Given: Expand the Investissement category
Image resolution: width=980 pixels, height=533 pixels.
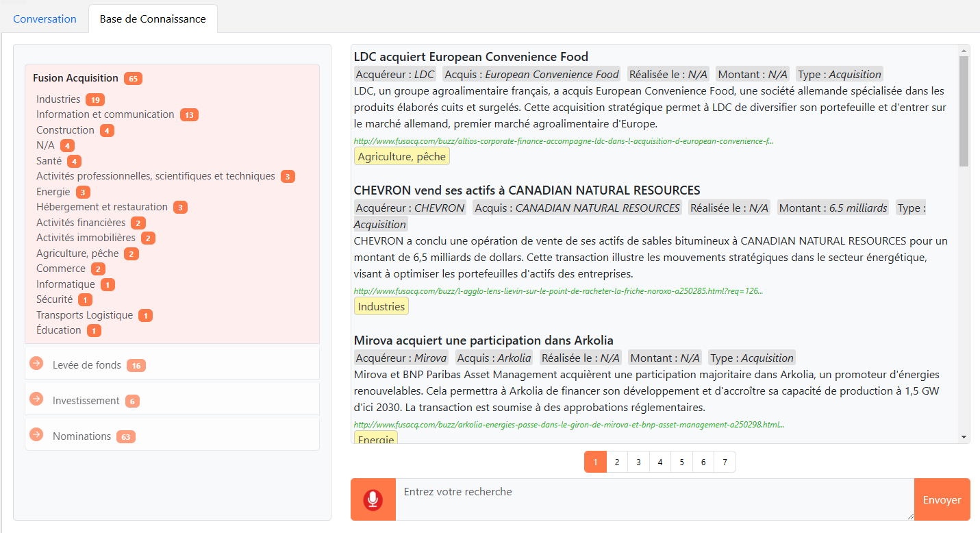Looking at the screenshot, I should 86,401.
